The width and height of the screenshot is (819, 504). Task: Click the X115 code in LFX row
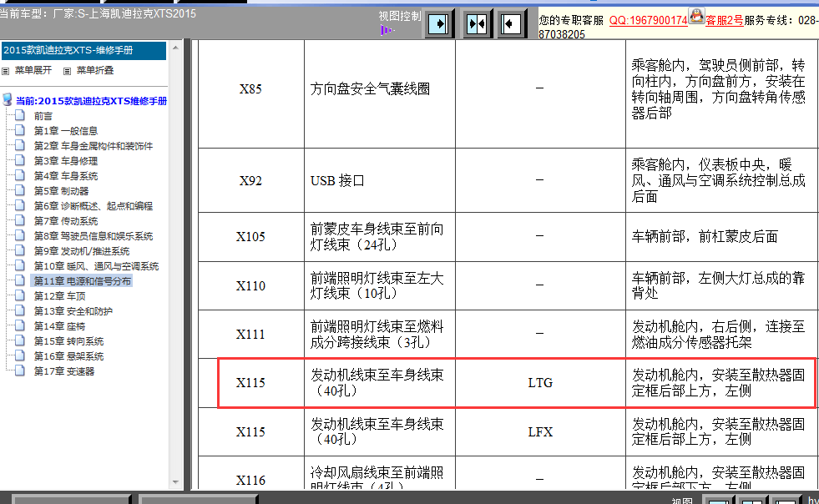coord(250,432)
